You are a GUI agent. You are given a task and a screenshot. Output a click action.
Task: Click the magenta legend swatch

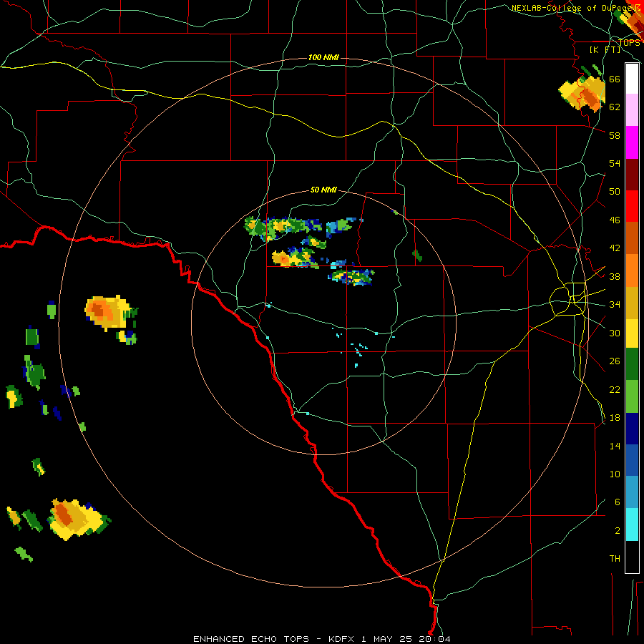632,142
